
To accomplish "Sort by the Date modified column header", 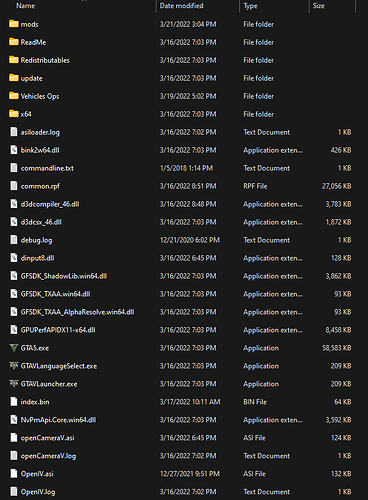I will (181, 6).
